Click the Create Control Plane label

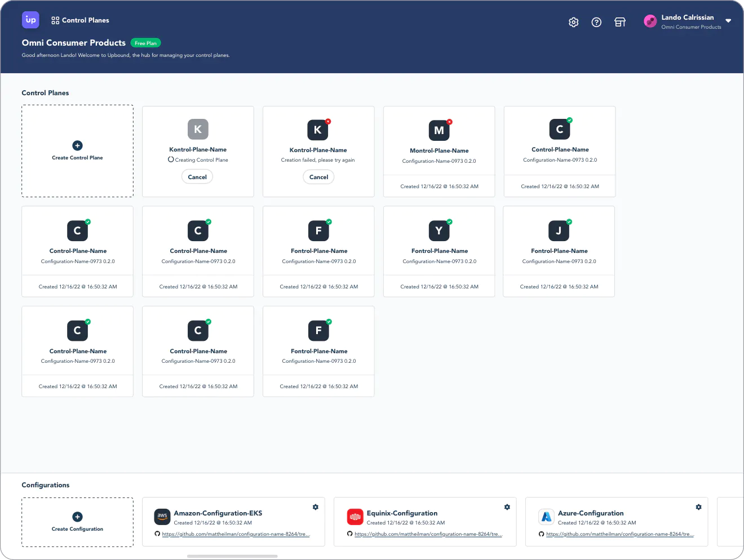pyautogui.click(x=77, y=158)
